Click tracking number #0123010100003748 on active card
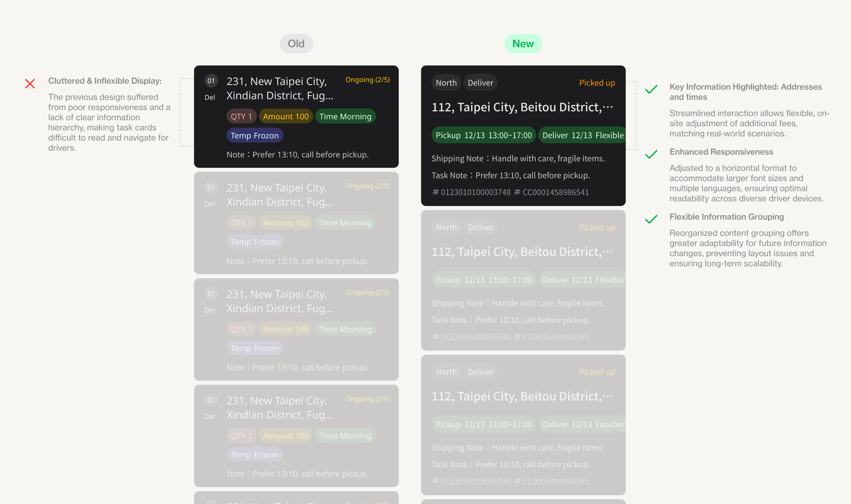The image size is (851, 504). click(471, 192)
